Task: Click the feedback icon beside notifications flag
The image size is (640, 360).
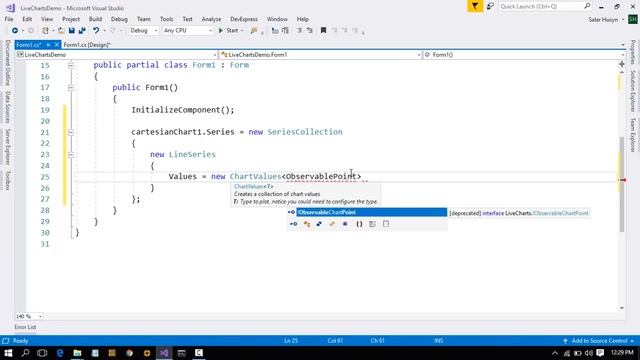Action: (x=490, y=6)
